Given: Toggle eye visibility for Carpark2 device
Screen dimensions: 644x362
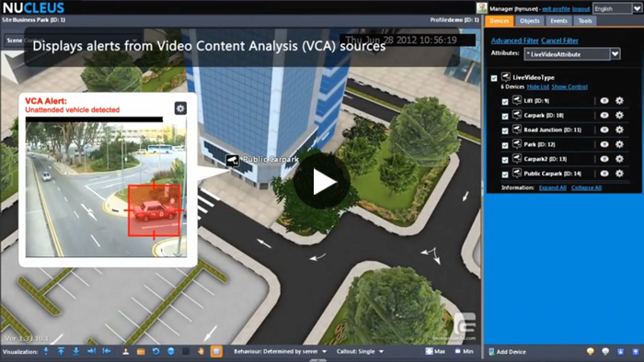Looking at the screenshot, I should click(x=604, y=159).
